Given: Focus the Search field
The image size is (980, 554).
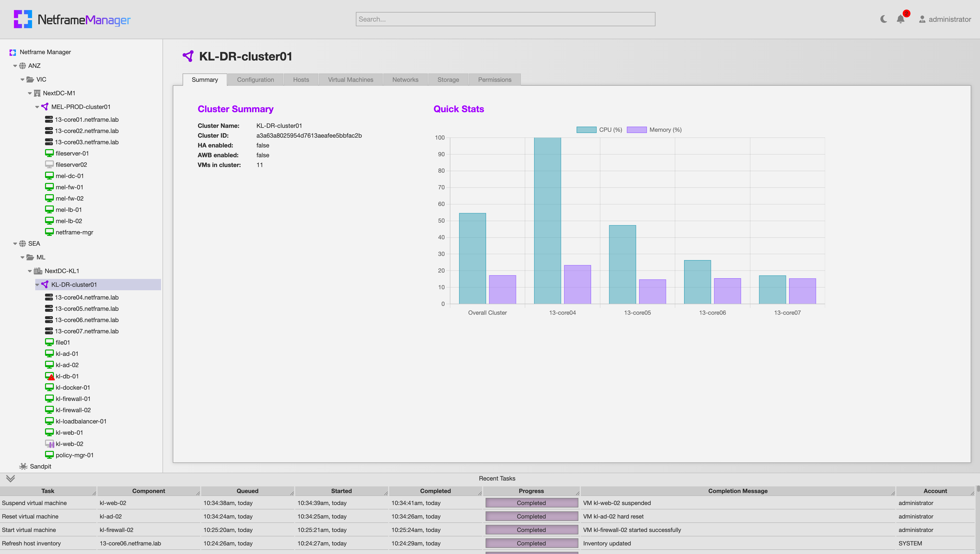Looking at the screenshot, I should [505, 19].
